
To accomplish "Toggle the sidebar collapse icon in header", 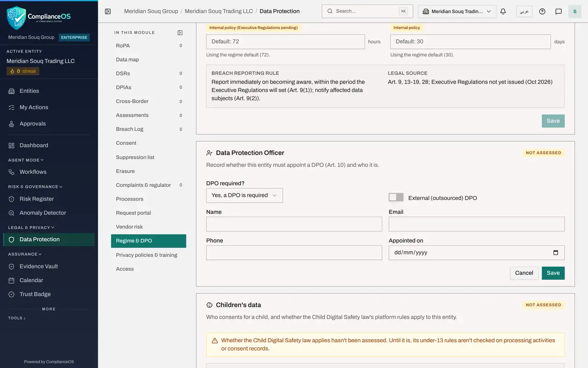I will 108,11.
